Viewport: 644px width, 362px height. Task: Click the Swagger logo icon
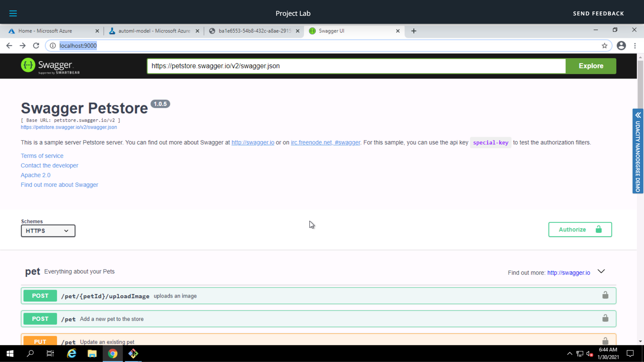[x=28, y=65]
